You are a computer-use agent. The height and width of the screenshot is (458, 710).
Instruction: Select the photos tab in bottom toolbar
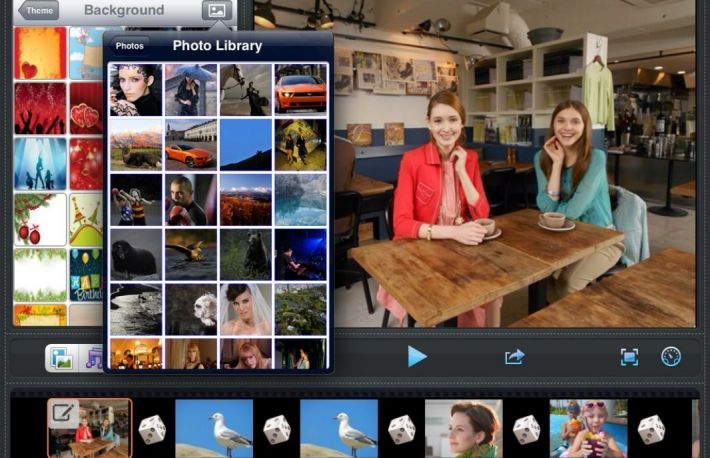coord(62,357)
